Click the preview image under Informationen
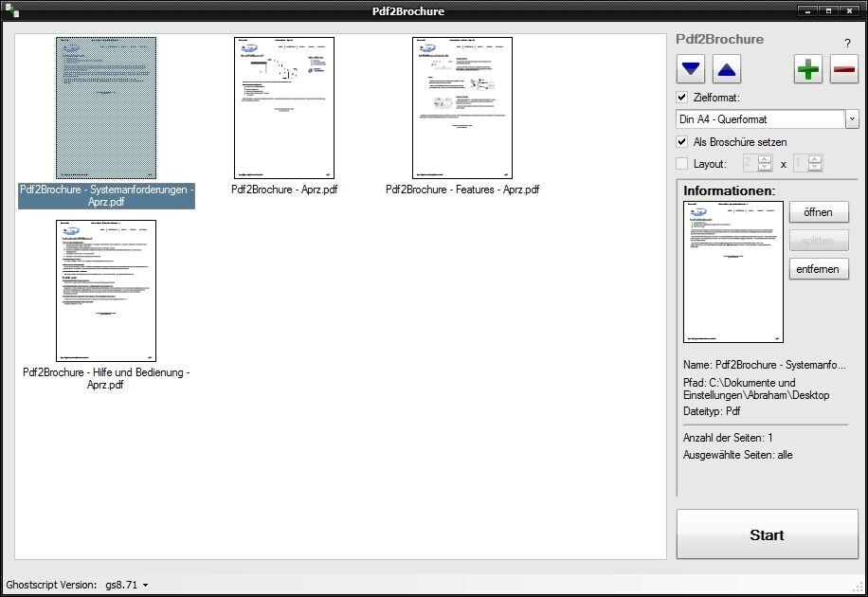 point(733,272)
